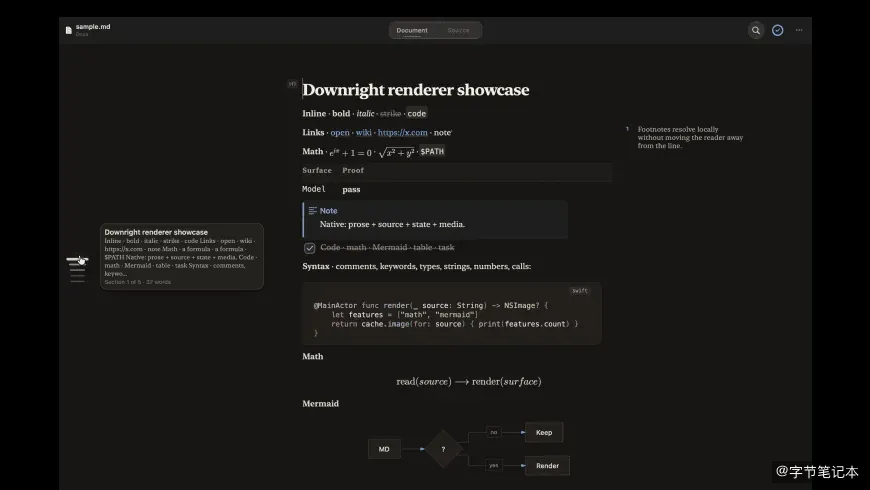
Task: Follow the "open" link
Action: click(x=340, y=133)
